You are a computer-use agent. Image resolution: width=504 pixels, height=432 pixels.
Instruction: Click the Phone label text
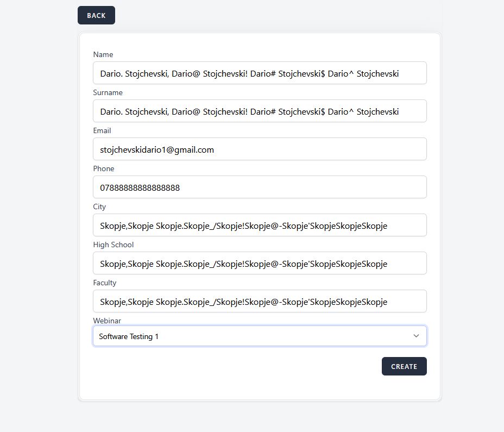coord(104,168)
